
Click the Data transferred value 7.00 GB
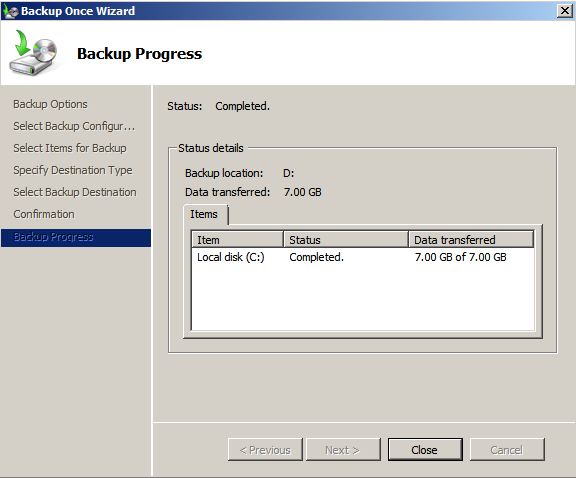pos(302,192)
